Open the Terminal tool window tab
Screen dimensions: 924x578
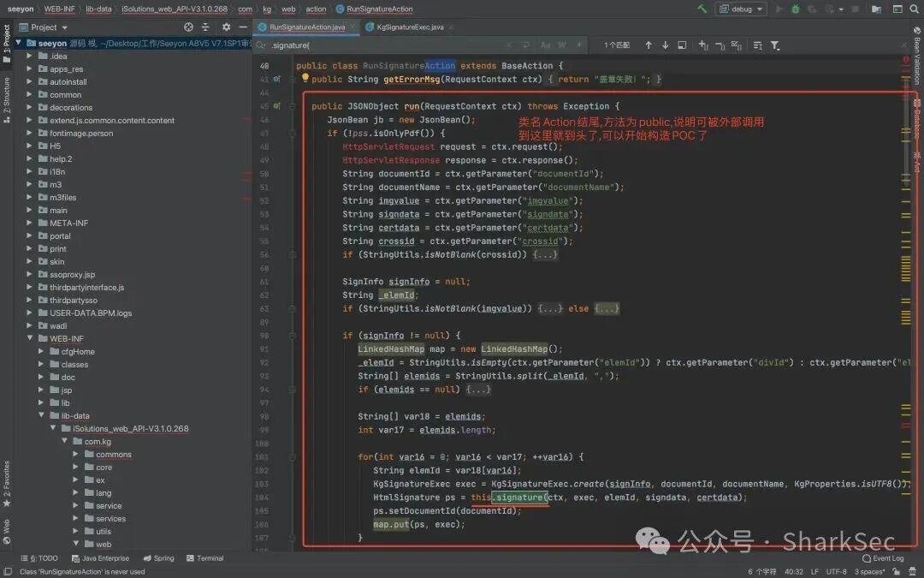pos(204,558)
